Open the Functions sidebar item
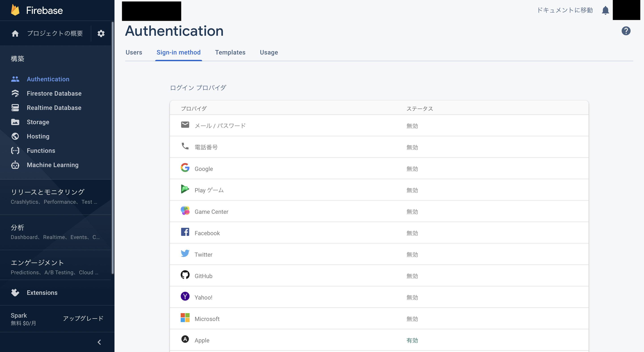The height and width of the screenshot is (352, 644). pos(41,151)
